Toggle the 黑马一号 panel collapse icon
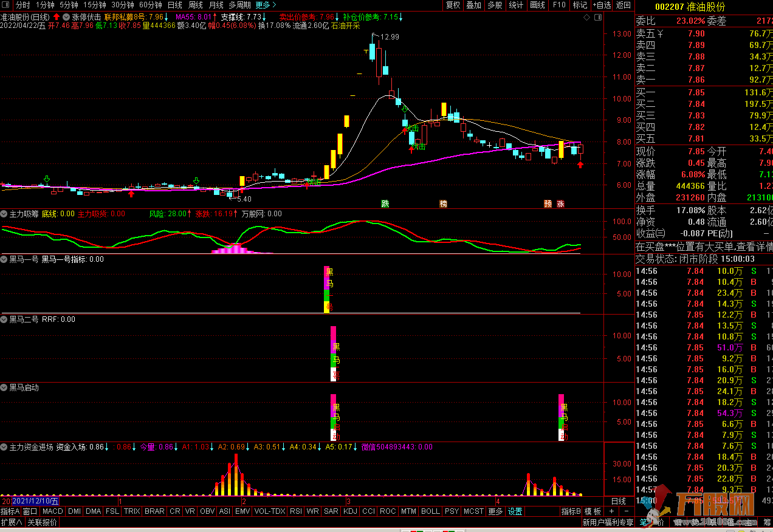Screen dimensions: 773x532 (x=4, y=259)
